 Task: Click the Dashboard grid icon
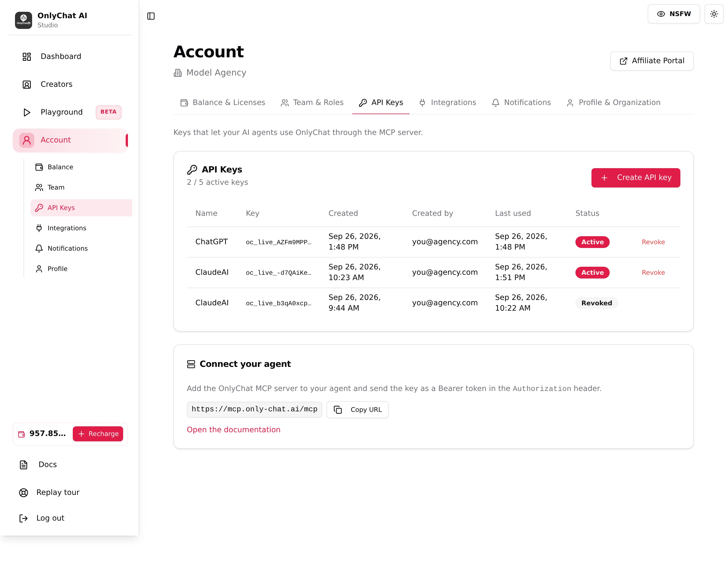pos(27,57)
